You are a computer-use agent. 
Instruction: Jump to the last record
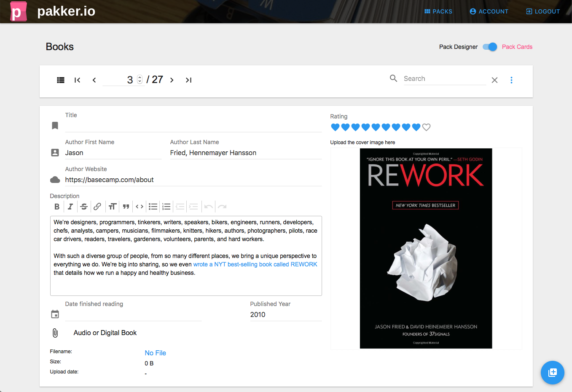click(x=188, y=80)
